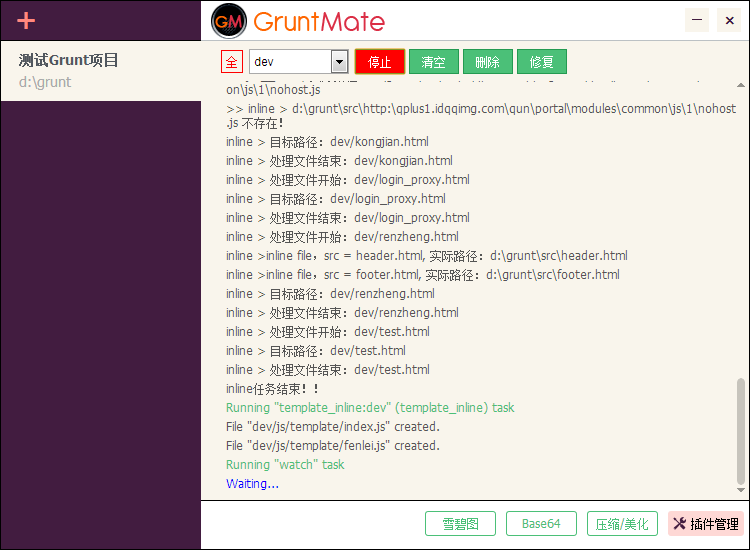Click the GruntMate GM logo

pyautogui.click(x=229, y=21)
